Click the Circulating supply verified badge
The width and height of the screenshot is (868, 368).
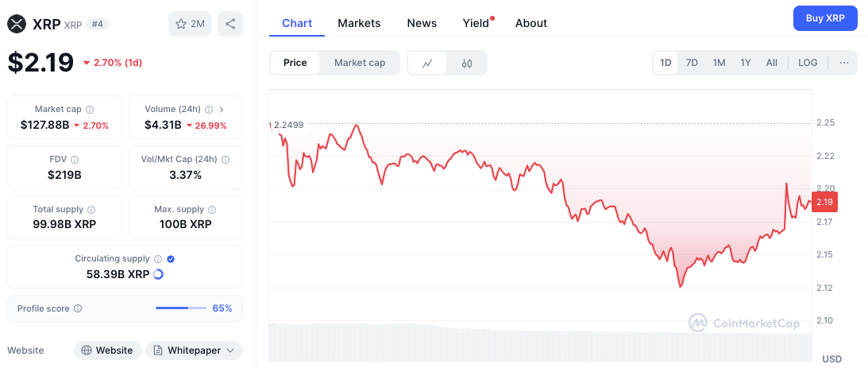171,259
